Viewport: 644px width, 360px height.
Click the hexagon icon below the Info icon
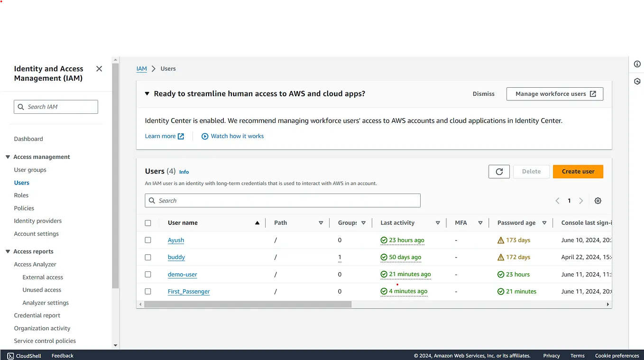point(637,81)
